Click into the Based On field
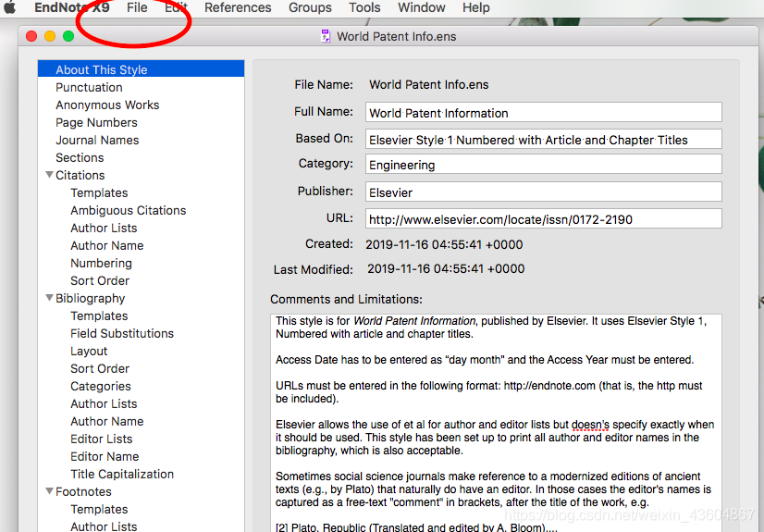The image size is (764, 532). point(543,140)
